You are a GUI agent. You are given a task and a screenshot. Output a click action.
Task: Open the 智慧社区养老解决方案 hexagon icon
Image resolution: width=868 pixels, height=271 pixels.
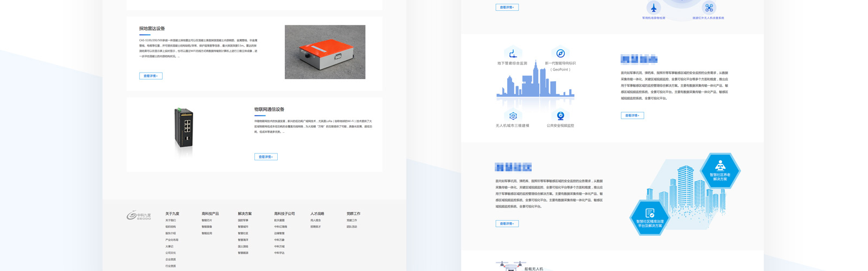720,170
